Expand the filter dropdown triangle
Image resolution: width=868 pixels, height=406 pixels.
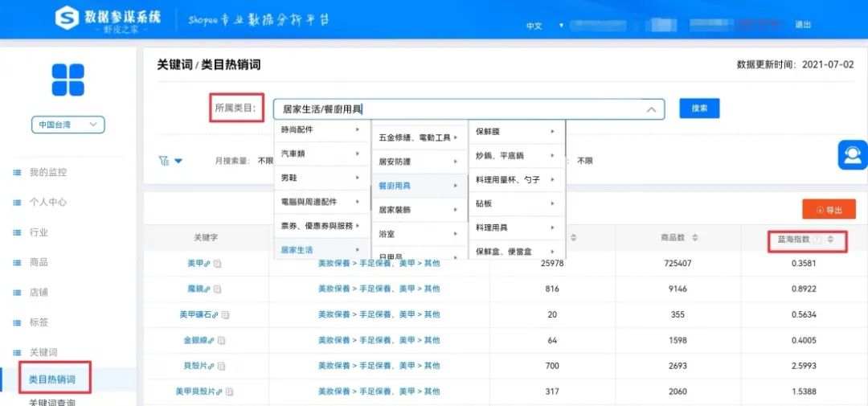click(x=178, y=161)
